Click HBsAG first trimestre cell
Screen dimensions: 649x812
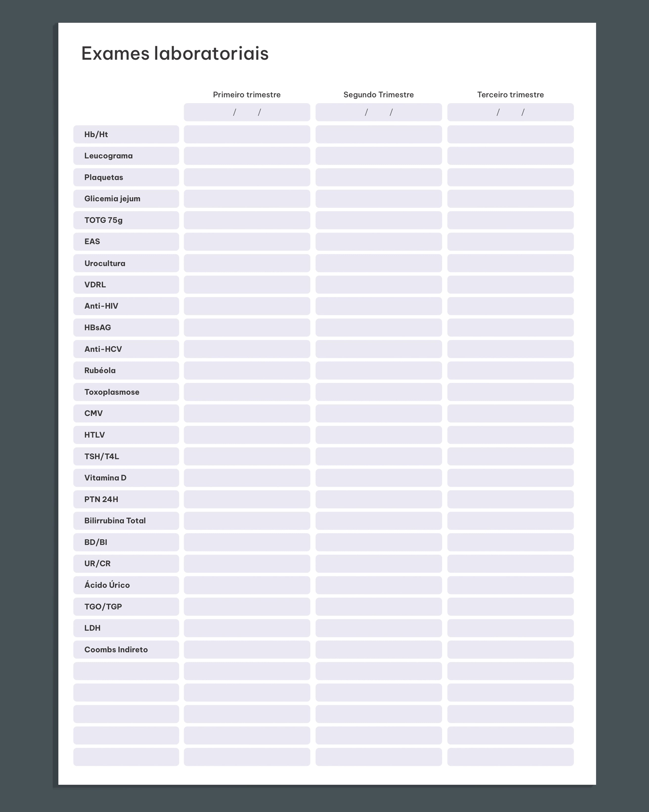pyautogui.click(x=247, y=328)
